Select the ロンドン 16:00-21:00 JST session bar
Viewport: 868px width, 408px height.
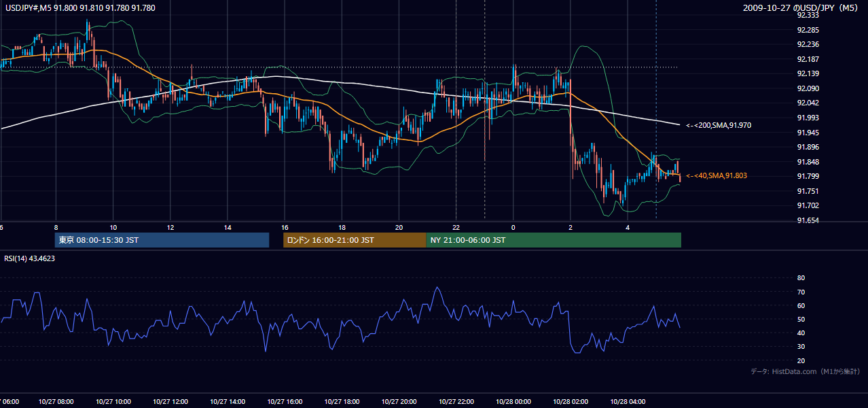[x=355, y=240]
